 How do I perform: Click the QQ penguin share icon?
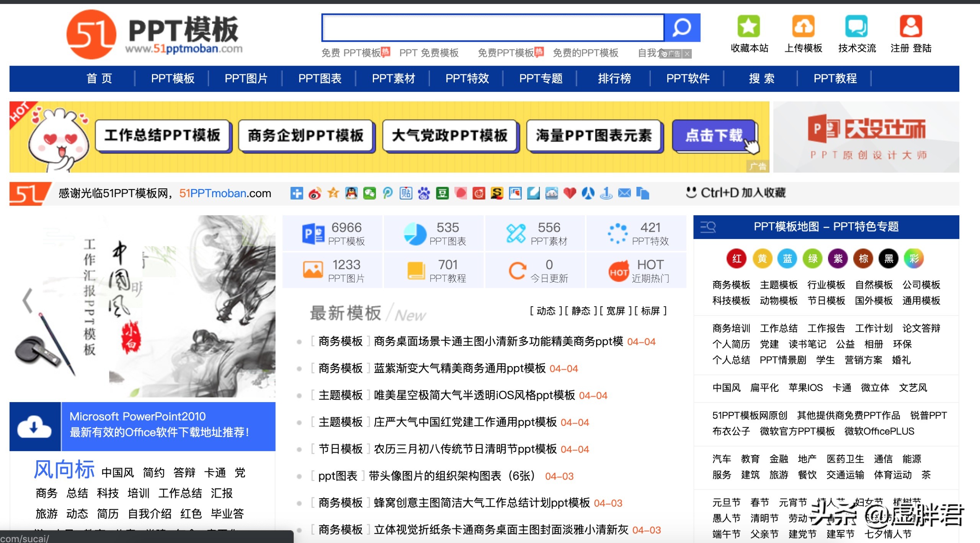tap(351, 193)
